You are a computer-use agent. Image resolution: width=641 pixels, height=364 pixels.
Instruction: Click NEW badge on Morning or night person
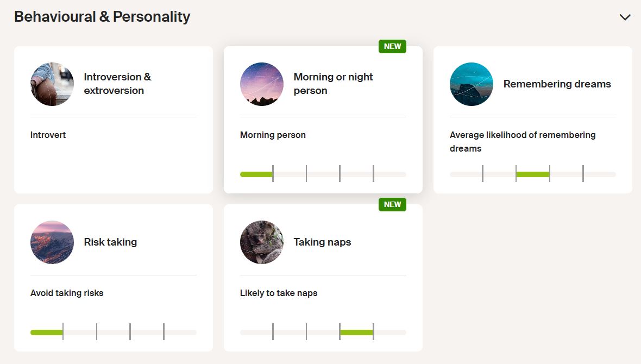[392, 47]
